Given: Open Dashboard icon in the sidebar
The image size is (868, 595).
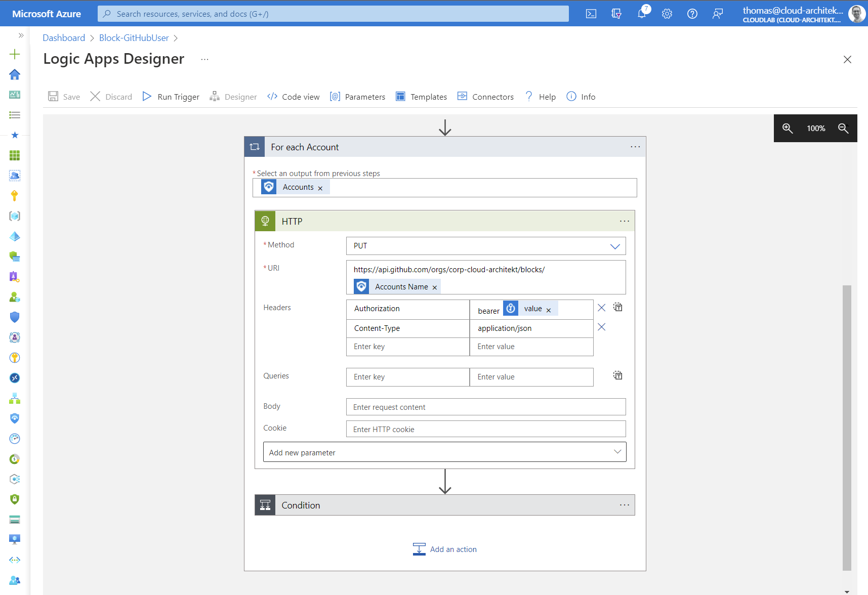Looking at the screenshot, I should click(x=15, y=95).
